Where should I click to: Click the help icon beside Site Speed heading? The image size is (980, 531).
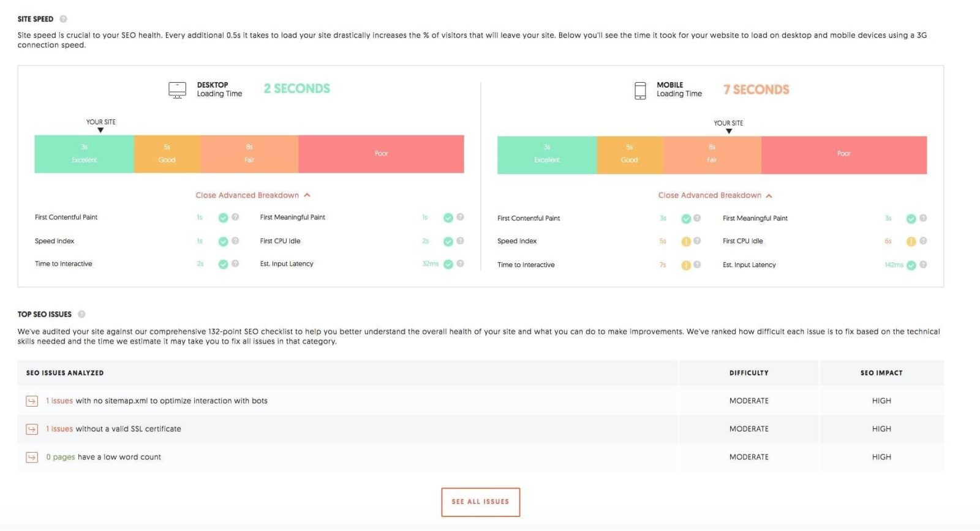63,19
